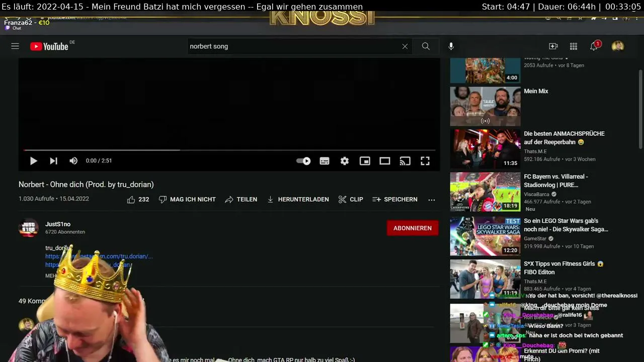Click the '1.030 Aufrufe • 15.04.2022' text
The width and height of the screenshot is (644, 362).
point(54,199)
